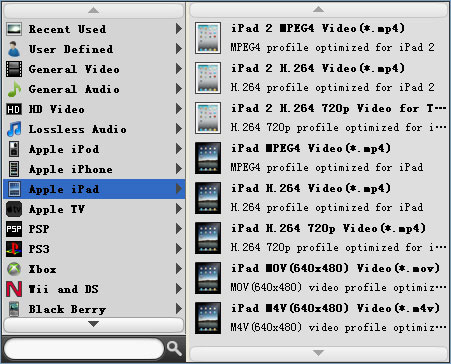
Task: Click the profile search text field
Action: point(84,349)
